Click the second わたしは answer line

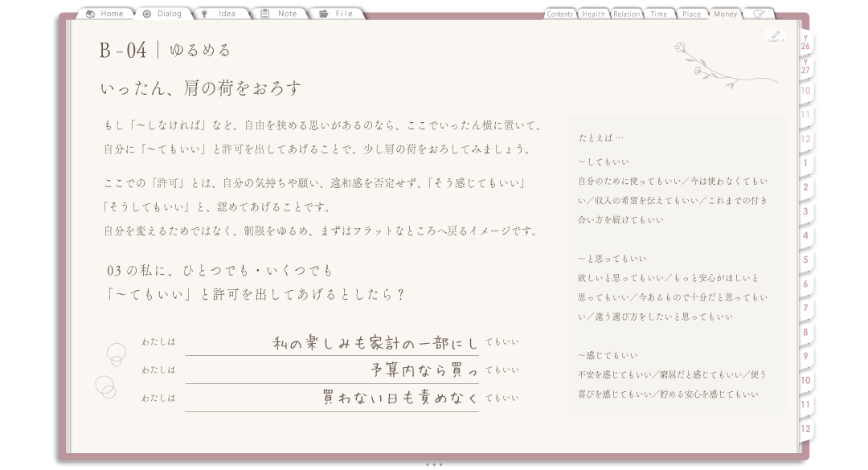point(332,370)
